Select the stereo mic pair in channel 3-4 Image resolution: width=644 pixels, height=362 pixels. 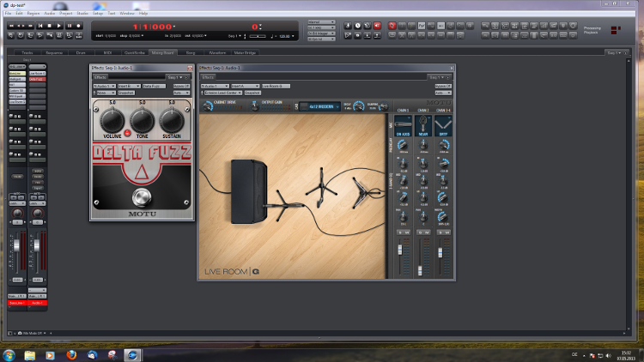tap(443, 125)
